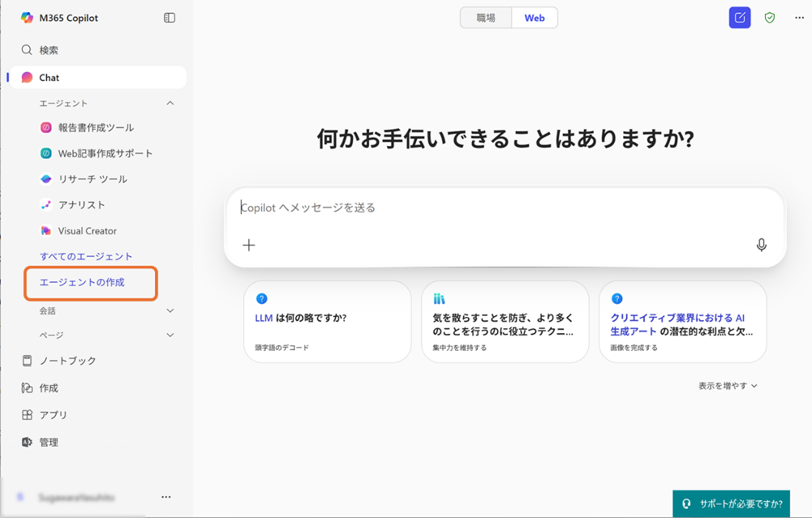Open the top-right more options menu
Image resolution: width=812 pixels, height=518 pixels.
[x=800, y=18]
